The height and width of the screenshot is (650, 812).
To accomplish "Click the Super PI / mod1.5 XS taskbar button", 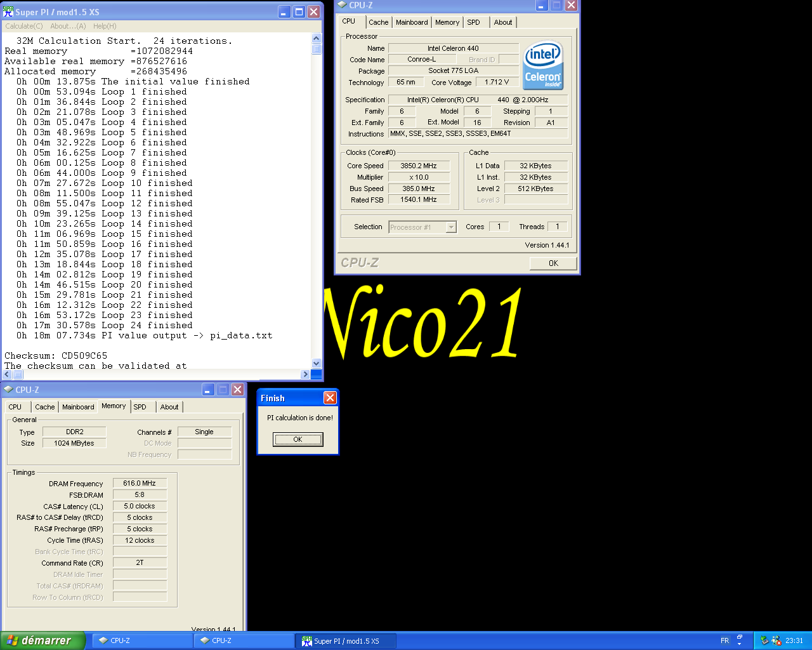I will (346, 640).
